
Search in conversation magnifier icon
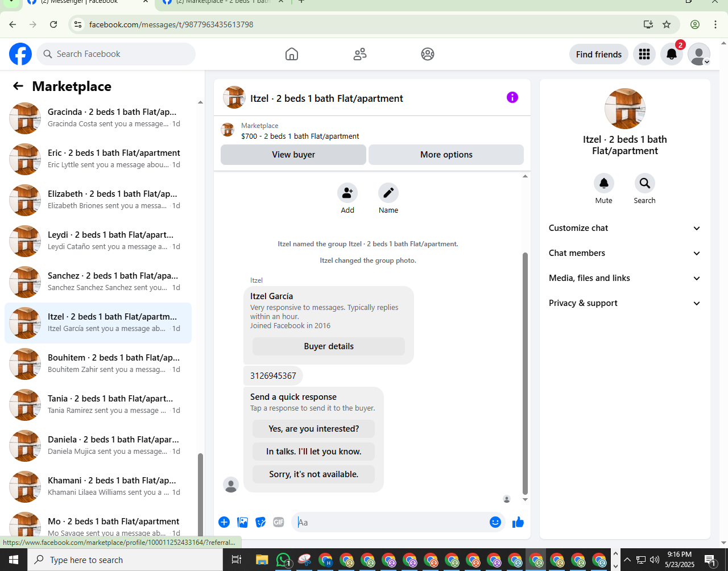click(645, 183)
